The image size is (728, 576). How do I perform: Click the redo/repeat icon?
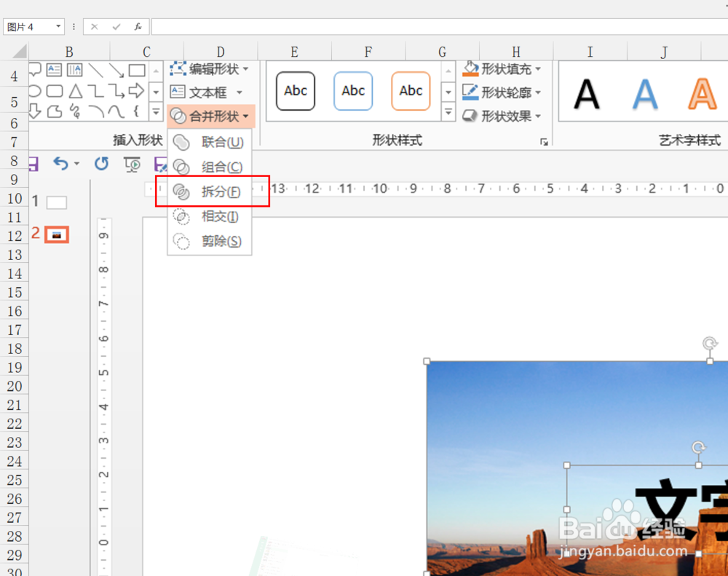coord(102,164)
